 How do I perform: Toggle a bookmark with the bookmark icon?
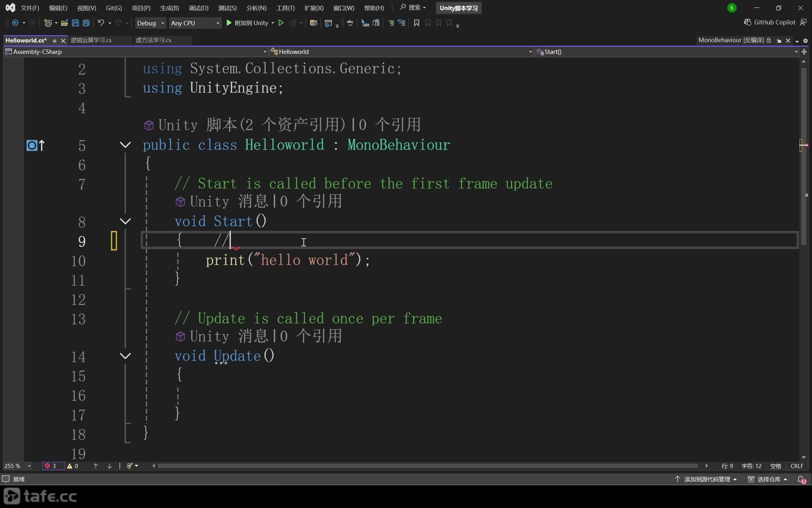416,23
